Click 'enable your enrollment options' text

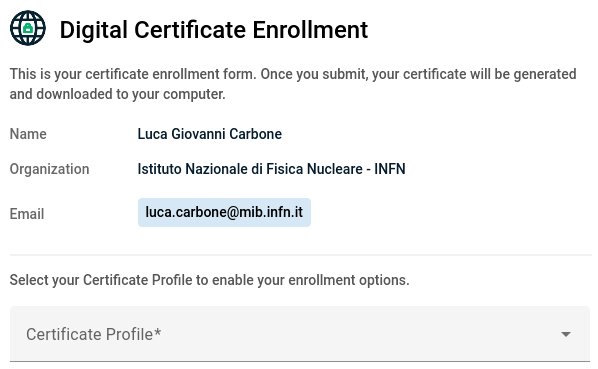click(x=310, y=280)
